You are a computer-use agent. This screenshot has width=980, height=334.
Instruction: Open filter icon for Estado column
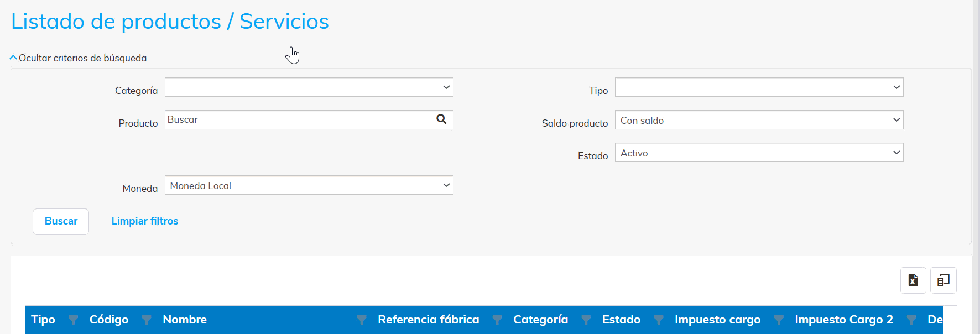pyautogui.click(x=659, y=320)
